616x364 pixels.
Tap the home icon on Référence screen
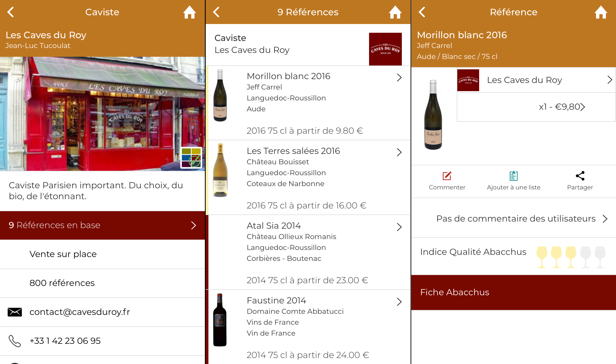tap(601, 12)
